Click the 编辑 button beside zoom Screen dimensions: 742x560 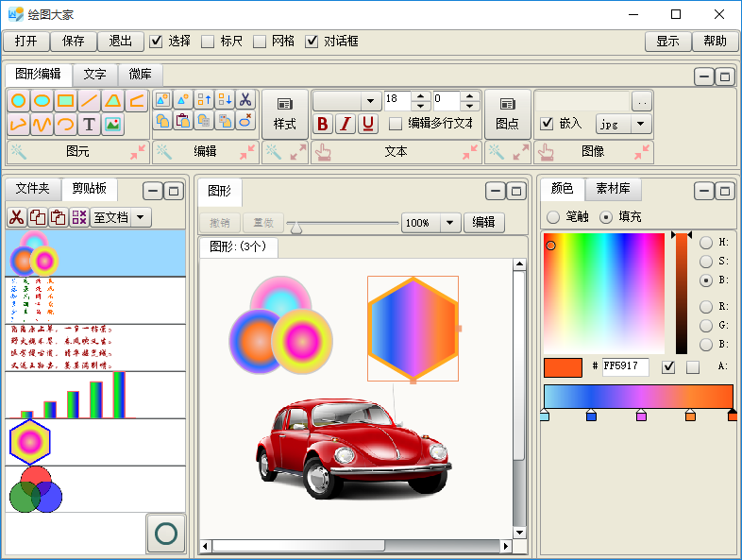[x=483, y=223]
